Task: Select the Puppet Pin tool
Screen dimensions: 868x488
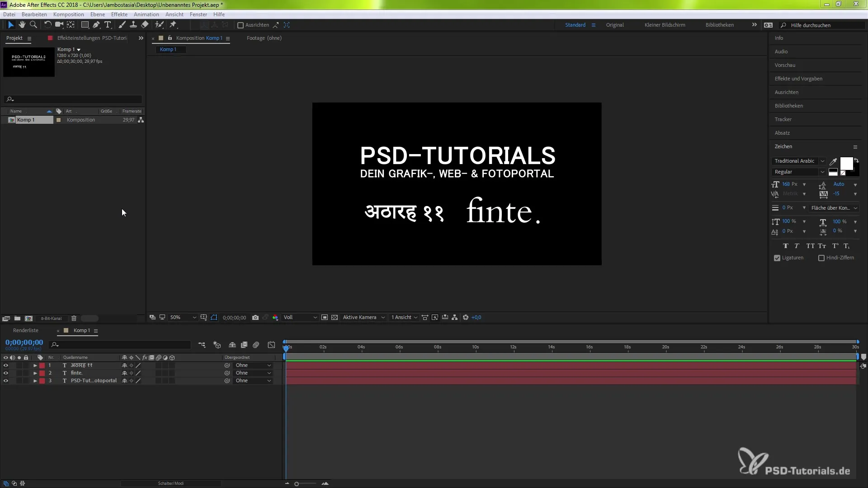Action: [173, 25]
